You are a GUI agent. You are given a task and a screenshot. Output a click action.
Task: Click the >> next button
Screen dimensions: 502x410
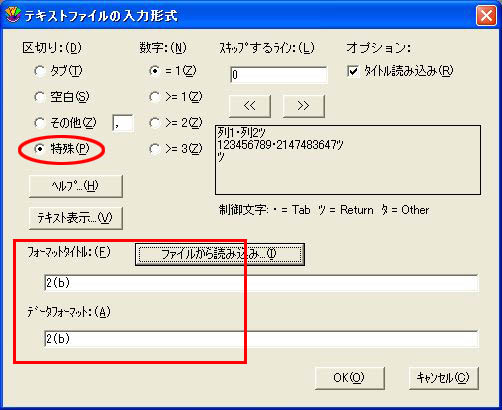point(303,106)
